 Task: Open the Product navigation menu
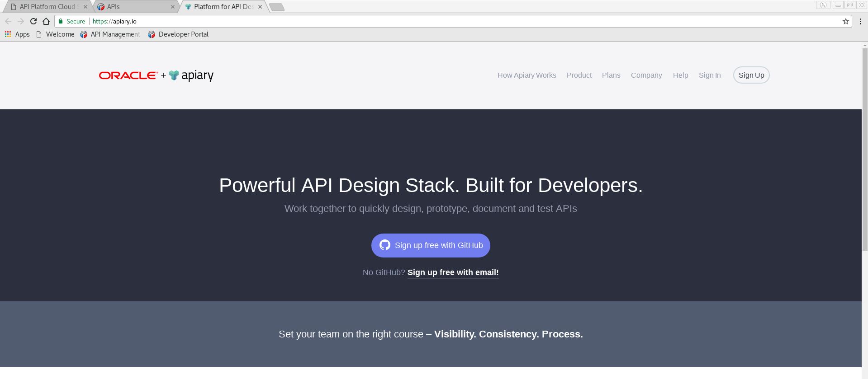pyautogui.click(x=579, y=75)
